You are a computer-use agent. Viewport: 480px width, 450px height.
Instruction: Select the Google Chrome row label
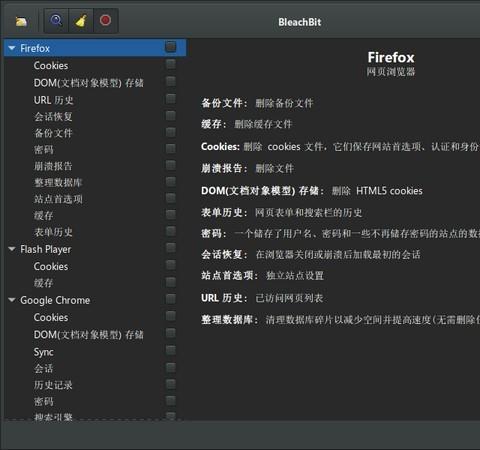[x=55, y=300]
